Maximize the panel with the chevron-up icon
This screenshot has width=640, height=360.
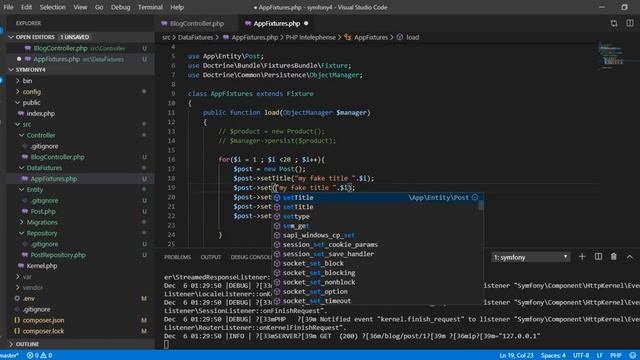click(x=629, y=257)
